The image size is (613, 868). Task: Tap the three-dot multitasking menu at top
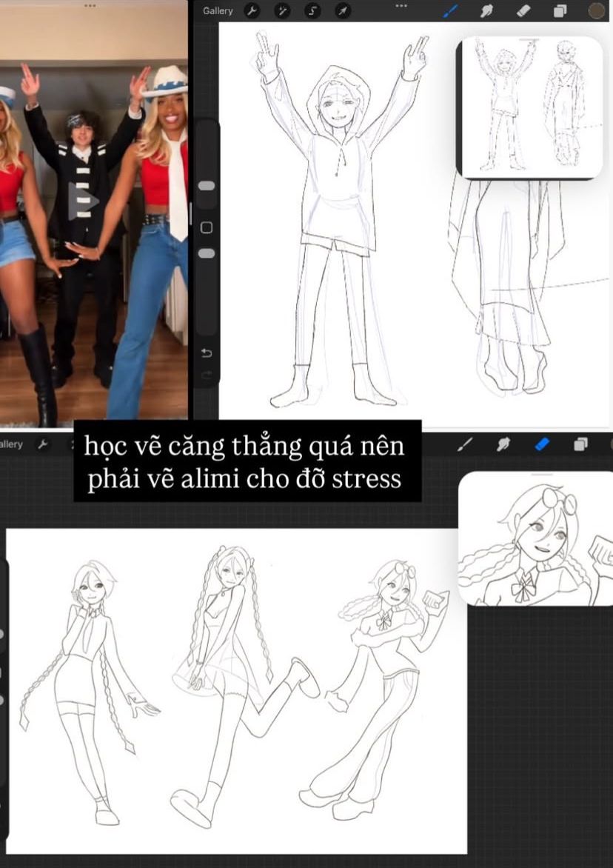coord(401,5)
